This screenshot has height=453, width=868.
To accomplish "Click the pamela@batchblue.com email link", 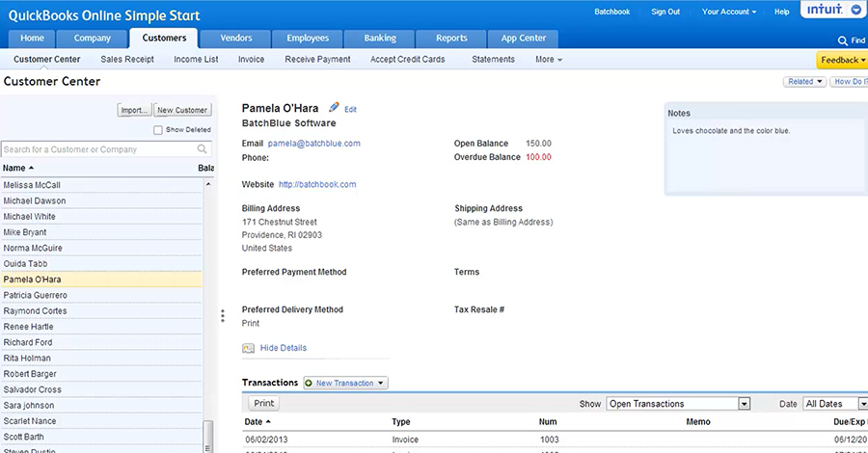I will click(313, 144).
